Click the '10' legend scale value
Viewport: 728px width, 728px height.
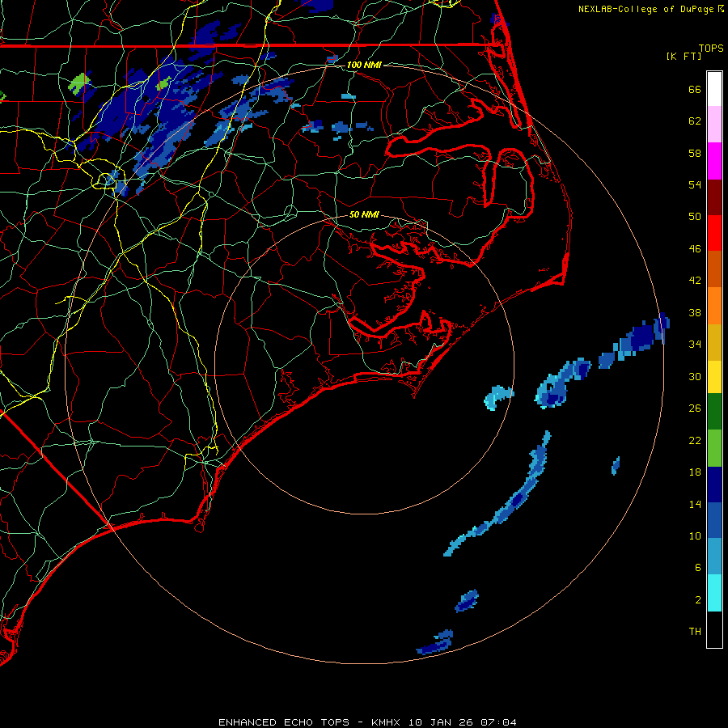click(x=695, y=535)
